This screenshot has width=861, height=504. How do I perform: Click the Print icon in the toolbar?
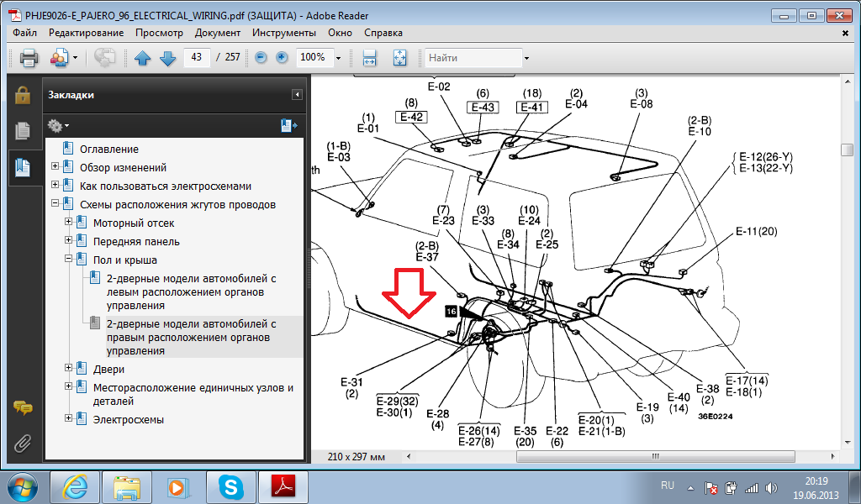29,58
